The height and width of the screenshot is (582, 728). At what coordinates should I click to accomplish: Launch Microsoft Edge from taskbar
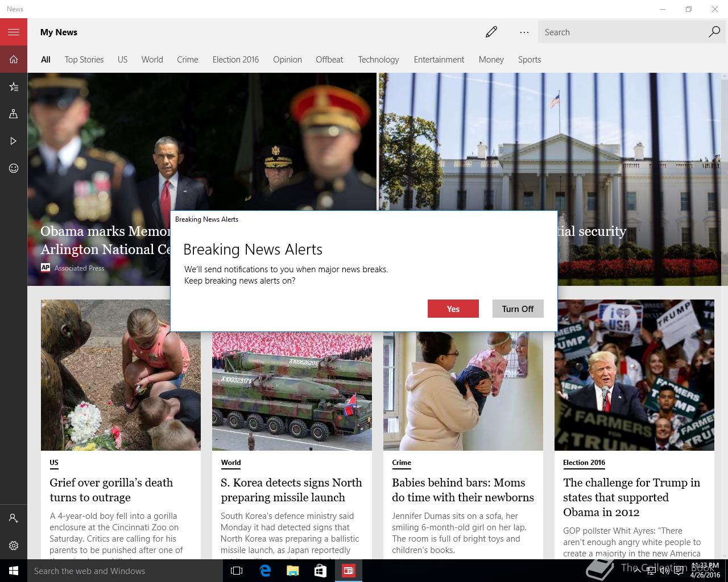[x=265, y=571]
